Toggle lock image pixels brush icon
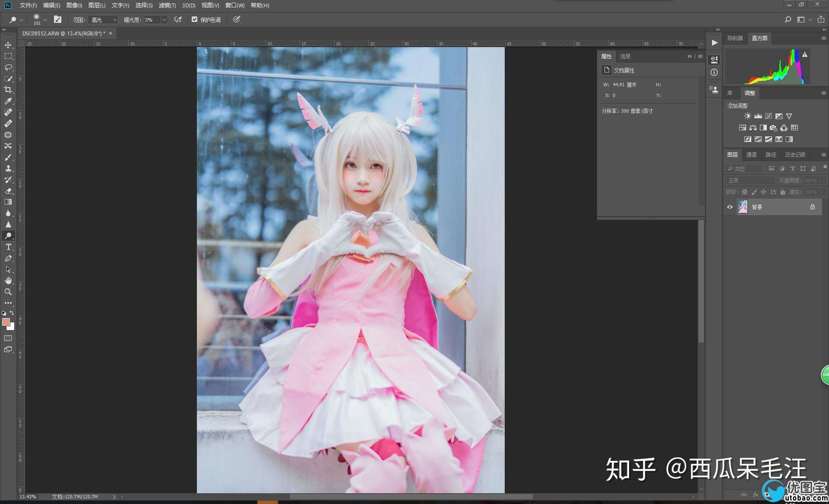Screen dimensions: 829x504 coord(754,192)
